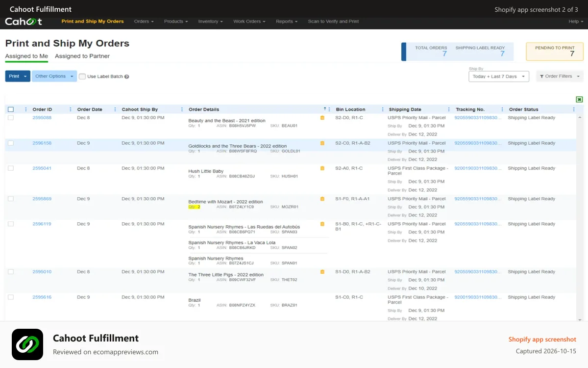Open tracking number link for Brazil order
The height and width of the screenshot is (368, 588).
478,297
